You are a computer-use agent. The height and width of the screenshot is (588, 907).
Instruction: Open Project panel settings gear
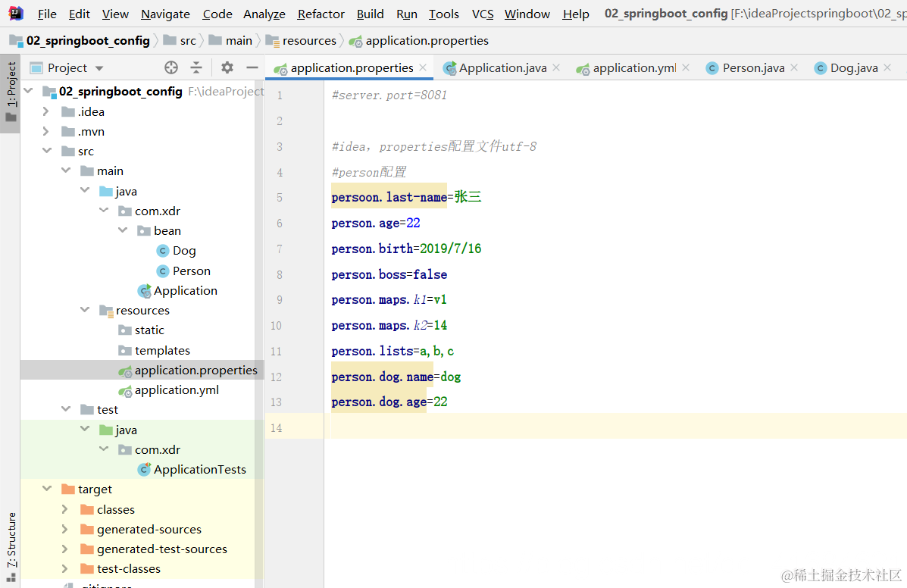coord(227,67)
